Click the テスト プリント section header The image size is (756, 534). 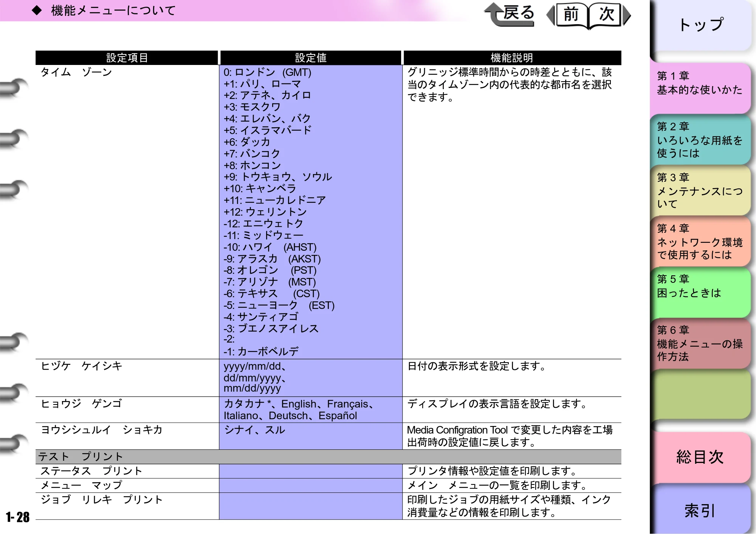click(328, 457)
